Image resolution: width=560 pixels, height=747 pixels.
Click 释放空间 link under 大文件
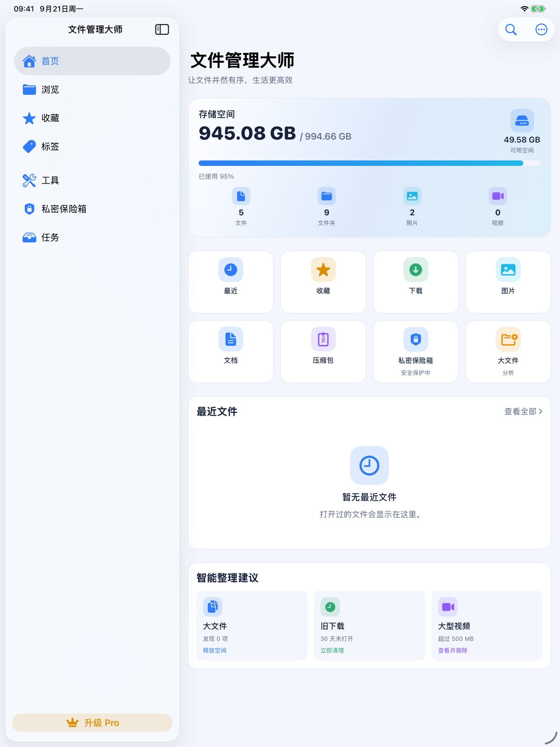point(214,650)
